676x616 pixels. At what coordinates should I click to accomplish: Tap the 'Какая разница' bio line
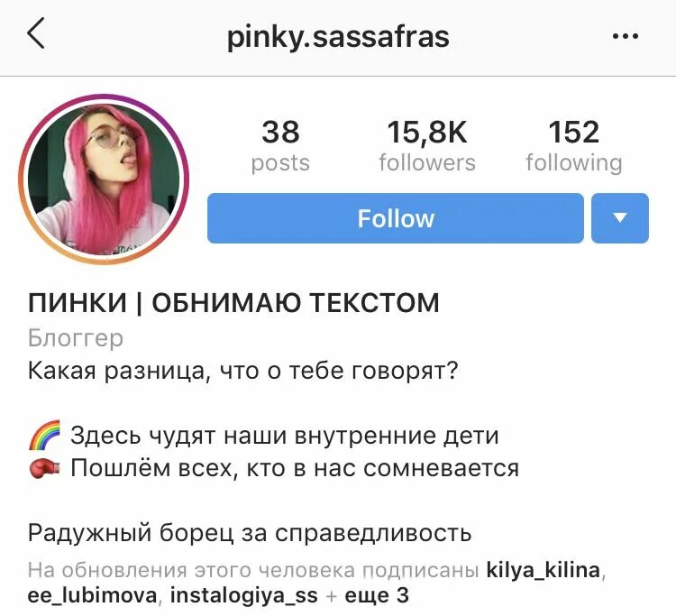click(x=242, y=371)
